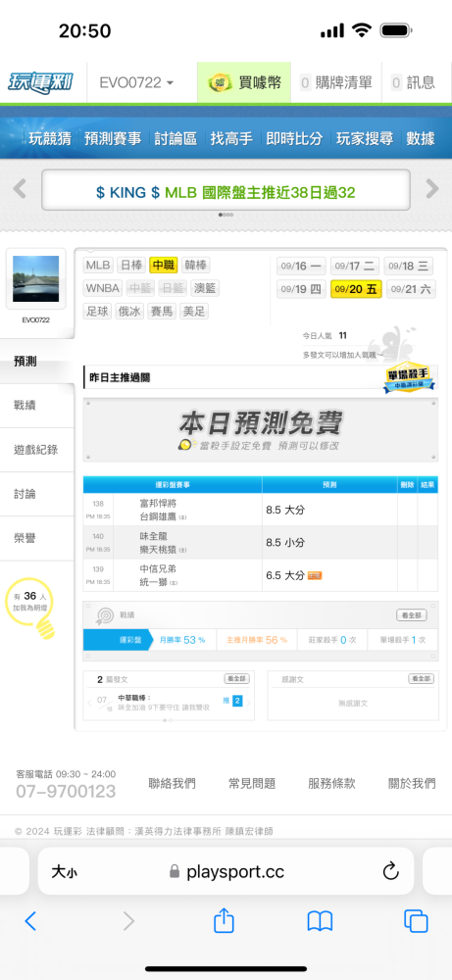Choose date 09/19 四
Viewport: 452px width, 980px height.
(301, 289)
